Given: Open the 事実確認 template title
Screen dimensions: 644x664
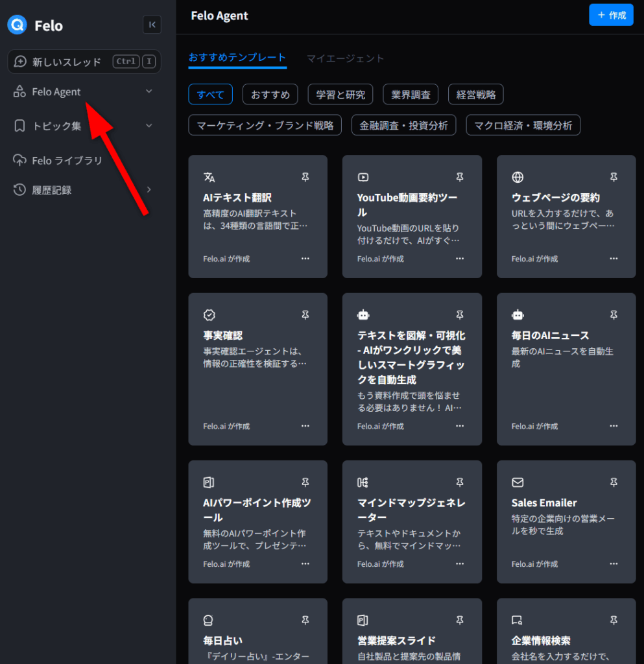Looking at the screenshot, I should (222, 335).
